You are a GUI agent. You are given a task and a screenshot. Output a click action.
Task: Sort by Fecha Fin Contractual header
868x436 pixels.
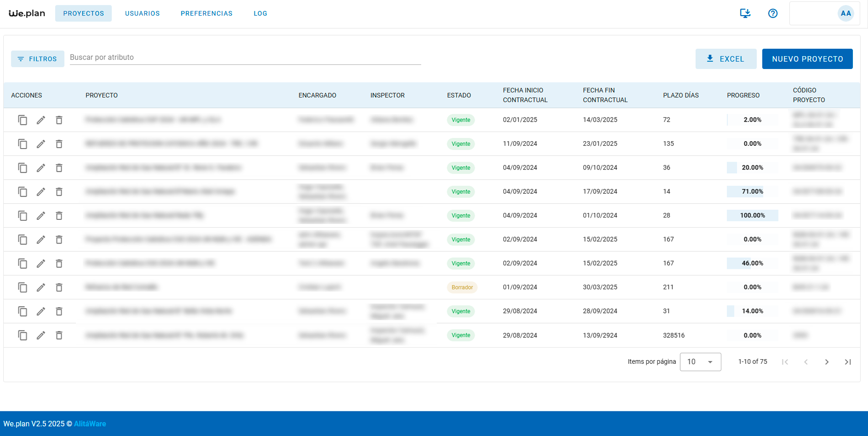click(605, 95)
